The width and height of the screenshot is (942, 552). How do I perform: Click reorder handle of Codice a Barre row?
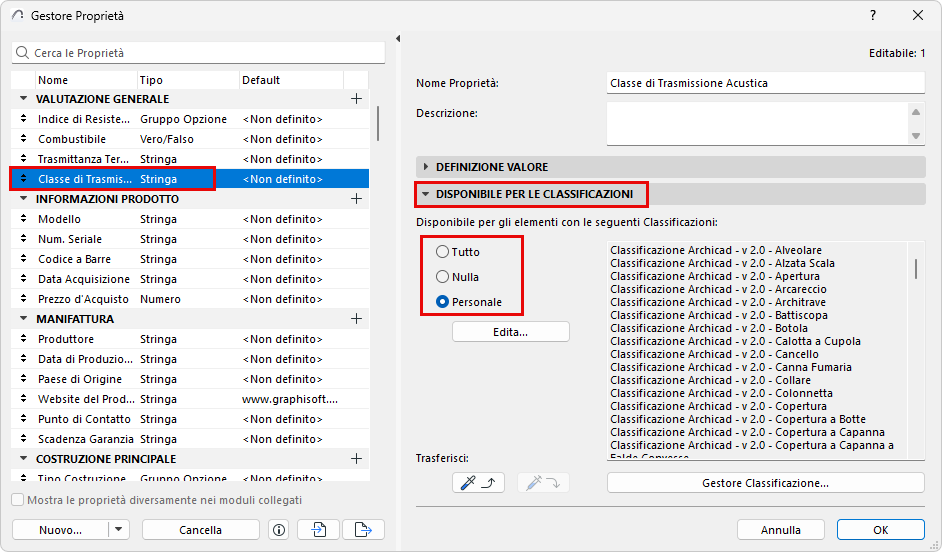[23, 259]
